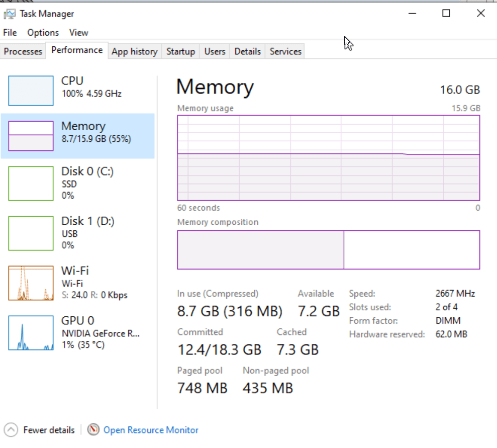Screen dimensions: 497x448
Task: Click the '62.0 MB' hardware reserved value
Action: (x=451, y=334)
